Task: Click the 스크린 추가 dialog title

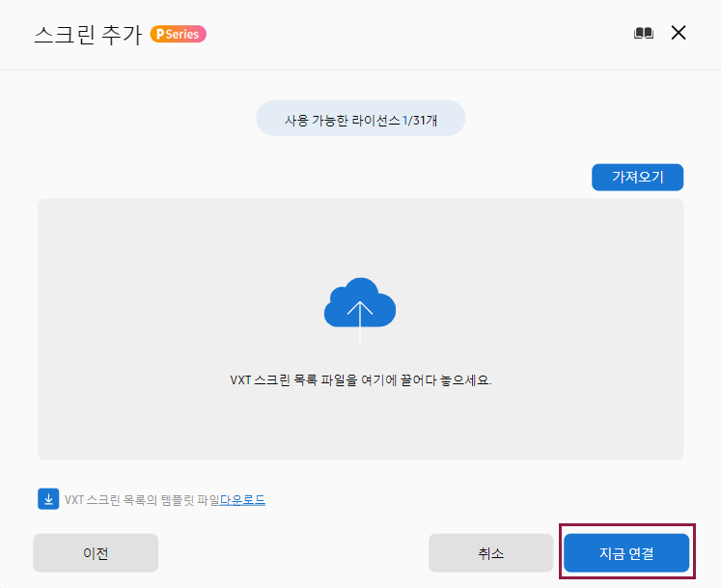Action: click(x=88, y=35)
